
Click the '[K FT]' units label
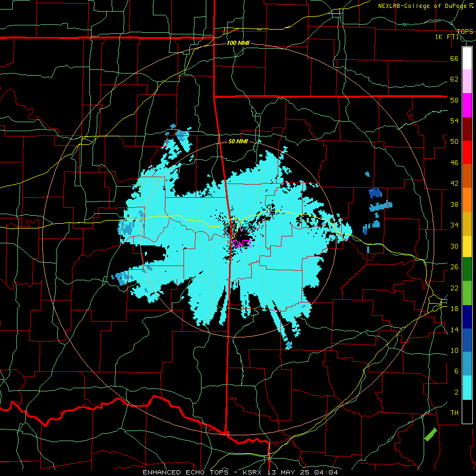pyautogui.click(x=447, y=36)
